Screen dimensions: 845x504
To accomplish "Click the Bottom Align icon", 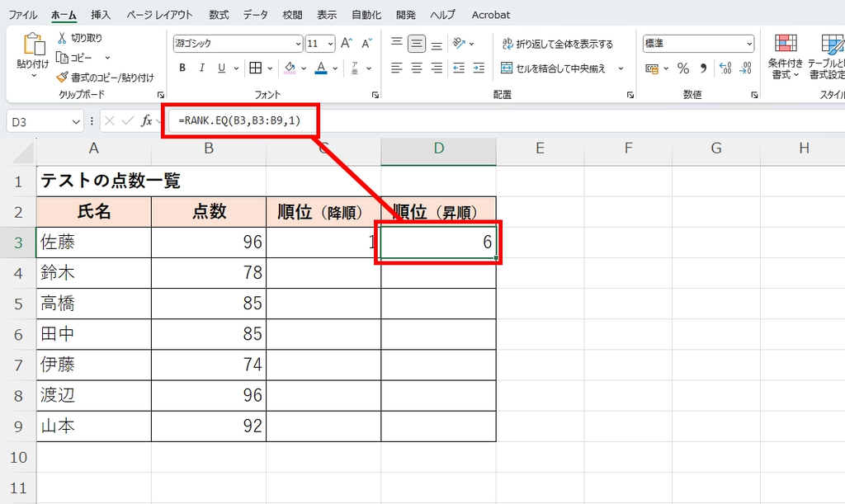I will point(437,44).
